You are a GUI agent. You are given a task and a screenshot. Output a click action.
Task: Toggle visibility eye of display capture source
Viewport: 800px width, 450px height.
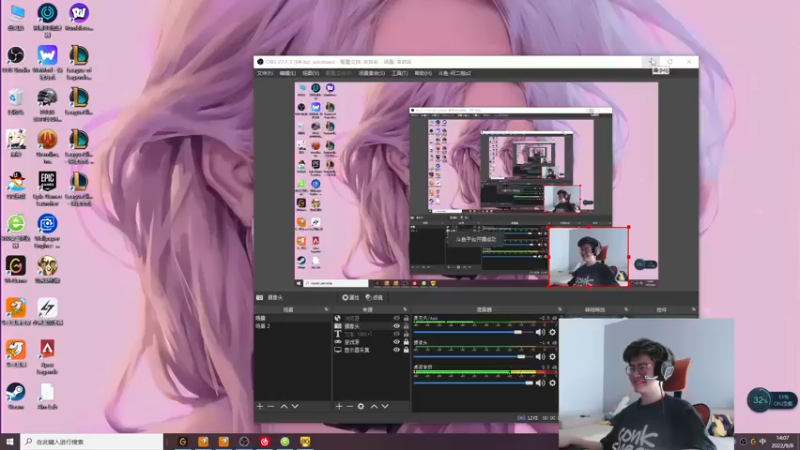[x=396, y=350]
